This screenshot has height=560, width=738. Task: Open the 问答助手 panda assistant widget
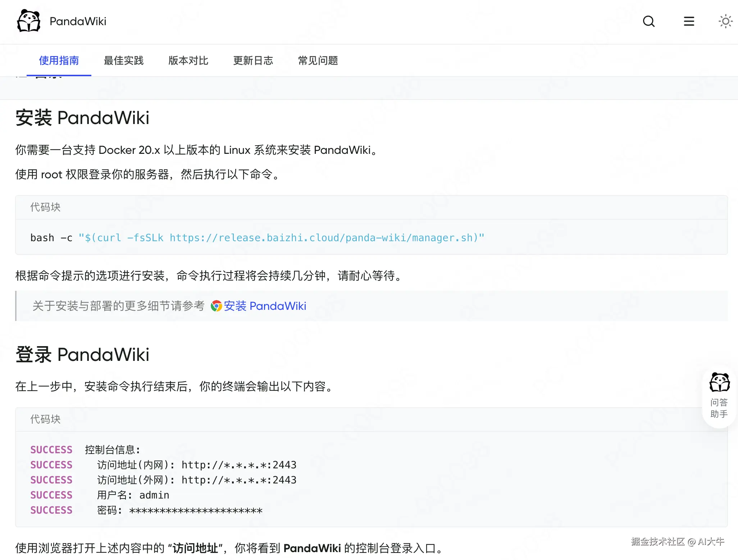pos(719,395)
